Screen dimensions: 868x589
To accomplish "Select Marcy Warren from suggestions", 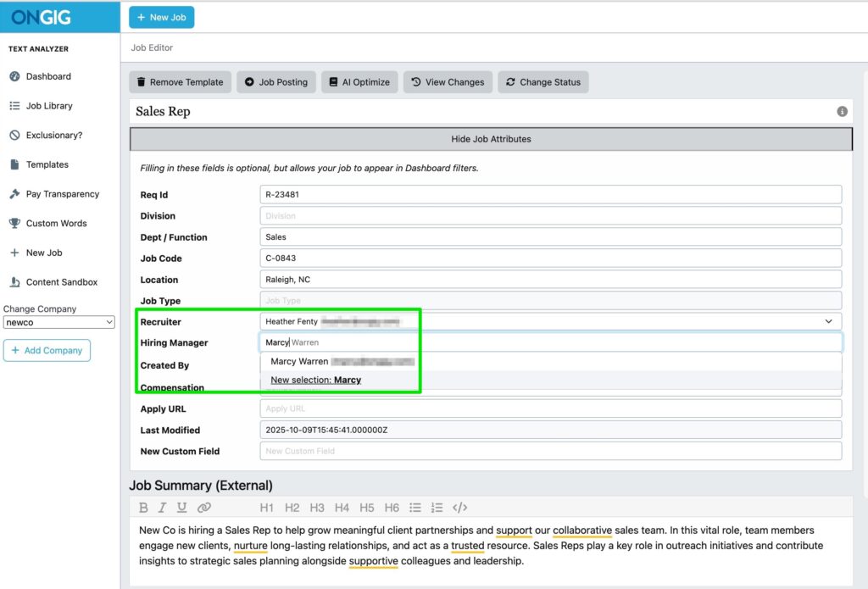I will pyautogui.click(x=299, y=362).
